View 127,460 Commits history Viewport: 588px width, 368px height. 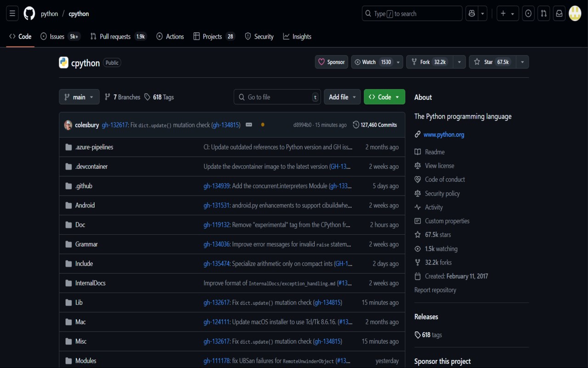click(375, 125)
